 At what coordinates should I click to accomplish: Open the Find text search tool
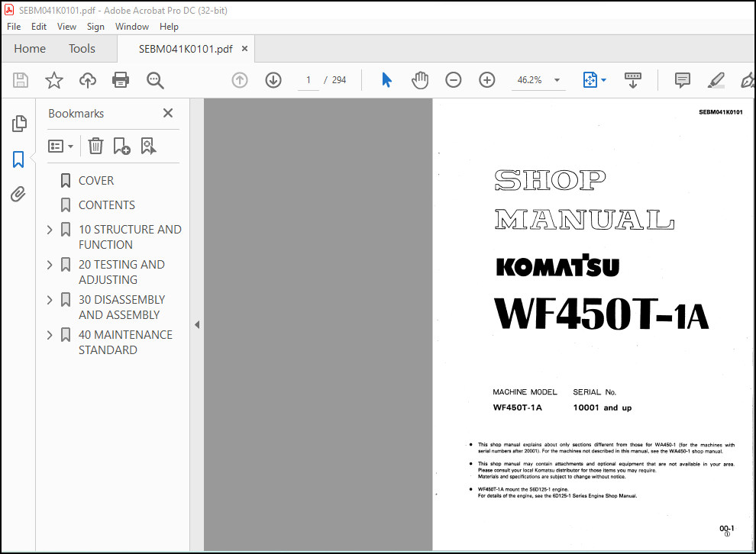click(155, 80)
